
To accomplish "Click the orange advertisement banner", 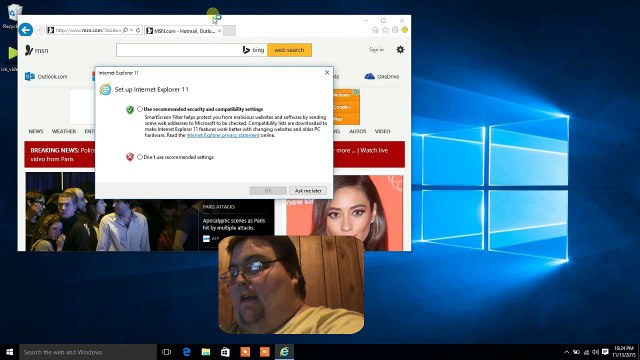I will pos(347,107).
